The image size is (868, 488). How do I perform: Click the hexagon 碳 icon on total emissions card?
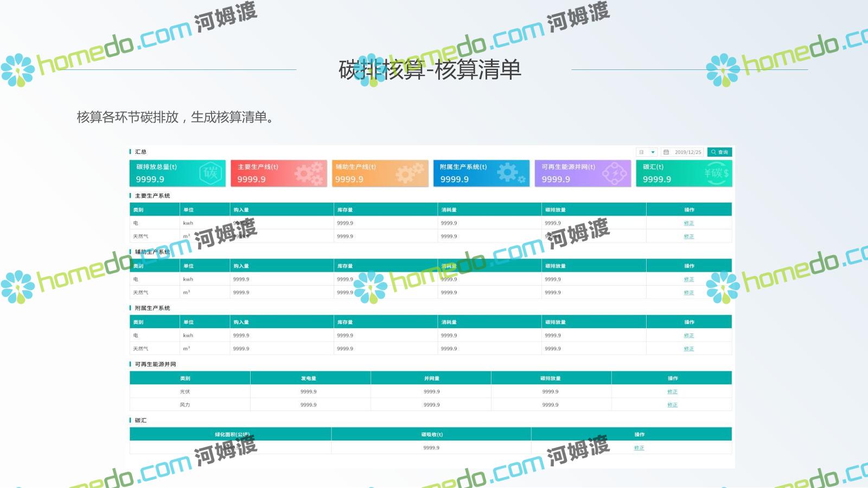point(210,174)
